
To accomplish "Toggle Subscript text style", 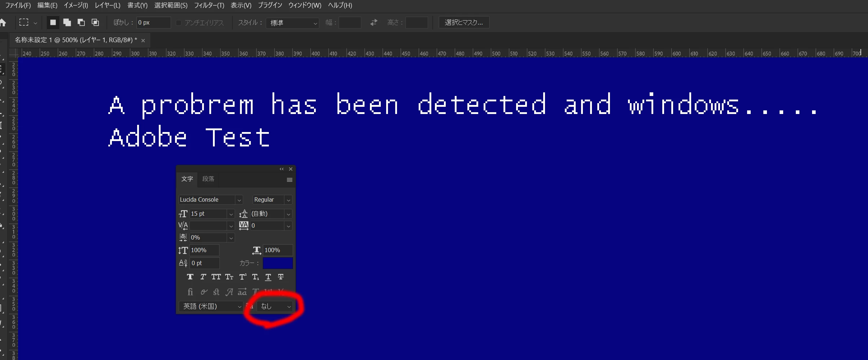I will point(256,277).
